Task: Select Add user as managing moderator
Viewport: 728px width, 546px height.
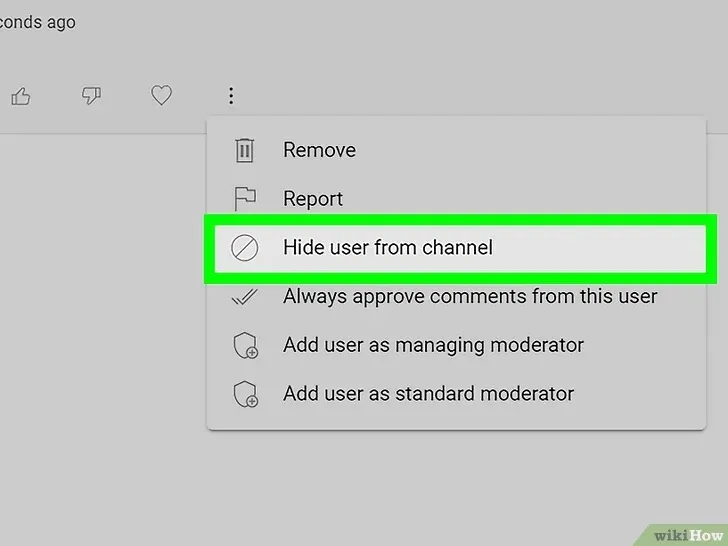Action: [456, 345]
